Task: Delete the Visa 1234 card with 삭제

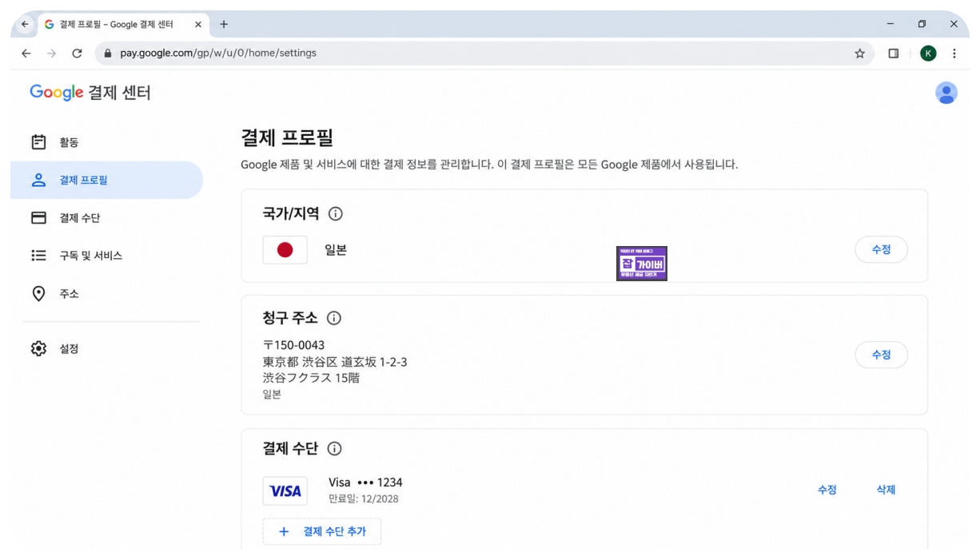Action: pos(886,490)
